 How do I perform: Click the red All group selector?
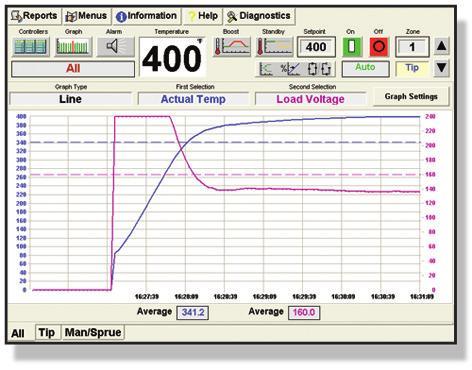pyautogui.click(x=73, y=69)
